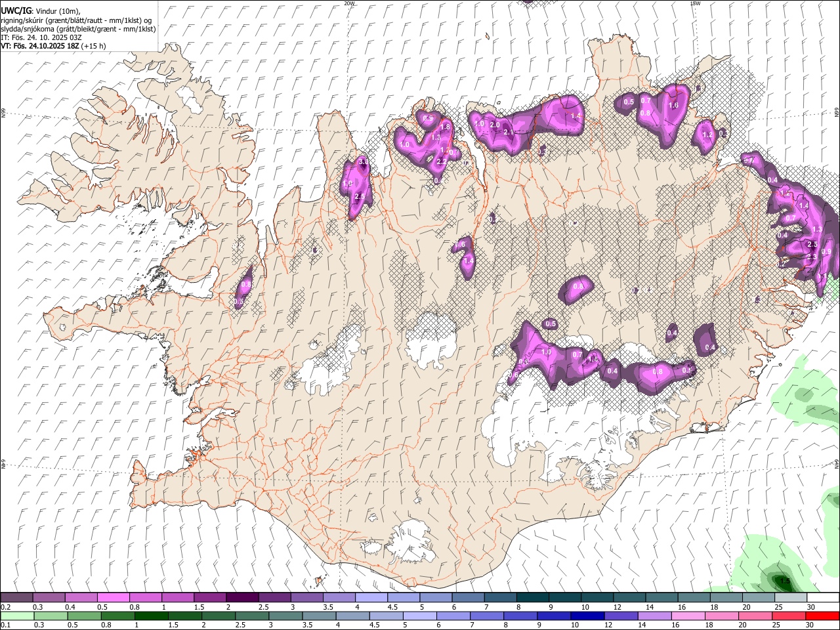This screenshot has height=630, width=840.
Task: Click the 2.1 snowfall value label
Action: click(509, 133)
